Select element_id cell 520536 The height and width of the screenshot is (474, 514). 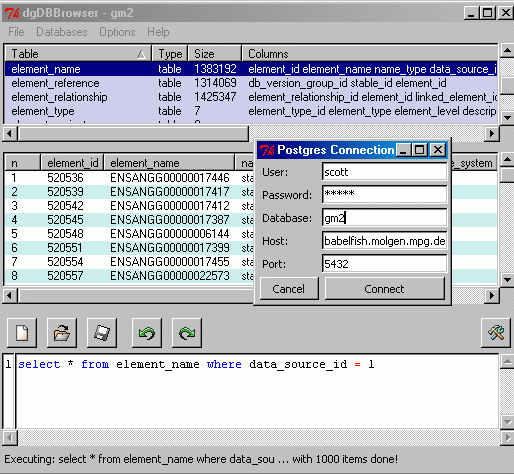65,178
